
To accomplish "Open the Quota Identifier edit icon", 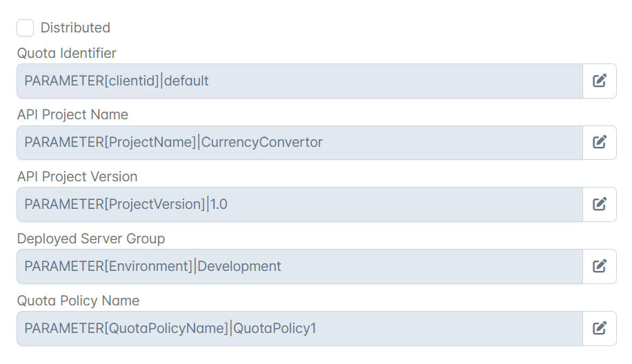I will click(600, 81).
